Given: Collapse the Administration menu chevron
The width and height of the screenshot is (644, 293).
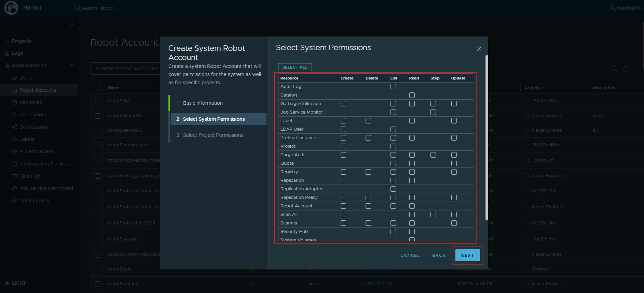Looking at the screenshot, I should (72, 65).
